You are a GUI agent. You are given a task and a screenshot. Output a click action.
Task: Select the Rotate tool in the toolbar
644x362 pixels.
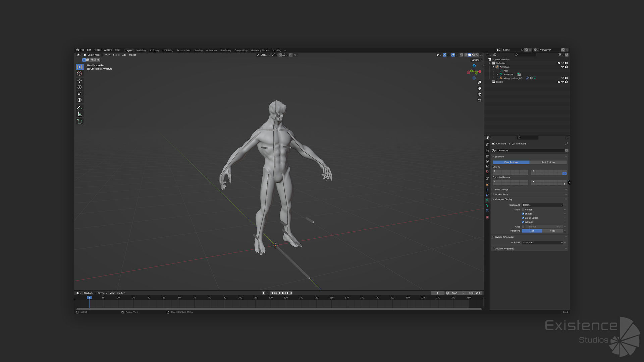[x=80, y=87]
